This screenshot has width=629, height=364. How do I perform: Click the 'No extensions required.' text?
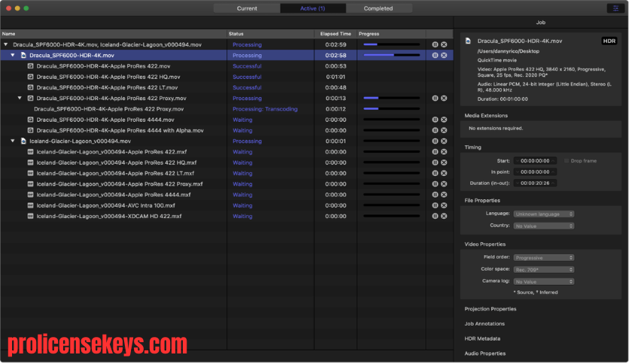(495, 129)
